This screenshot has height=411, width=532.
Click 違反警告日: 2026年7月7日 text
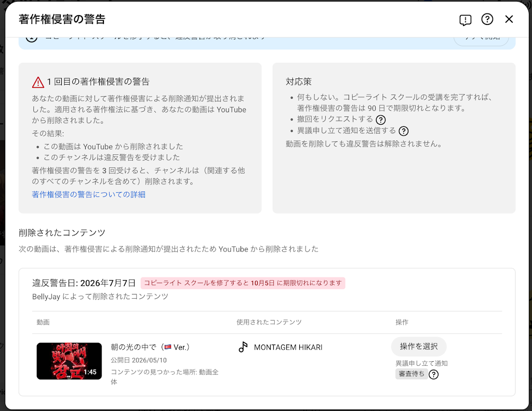[x=84, y=283]
